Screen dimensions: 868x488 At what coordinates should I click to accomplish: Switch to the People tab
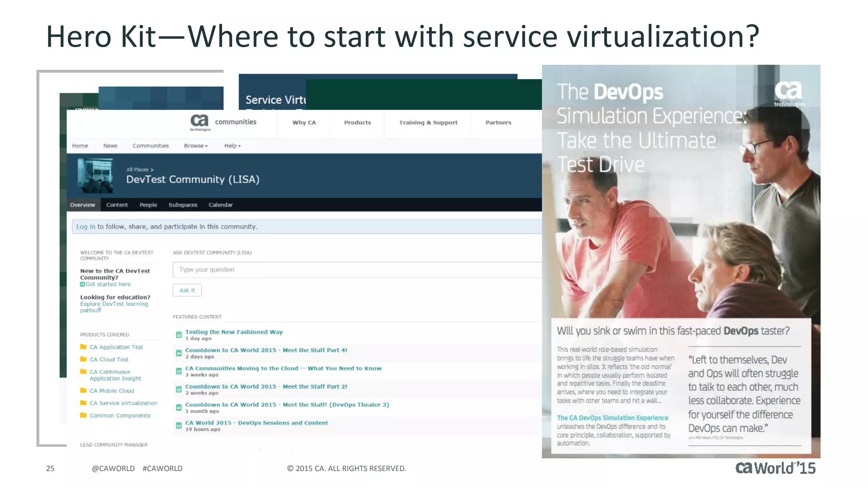[x=148, y=205]
